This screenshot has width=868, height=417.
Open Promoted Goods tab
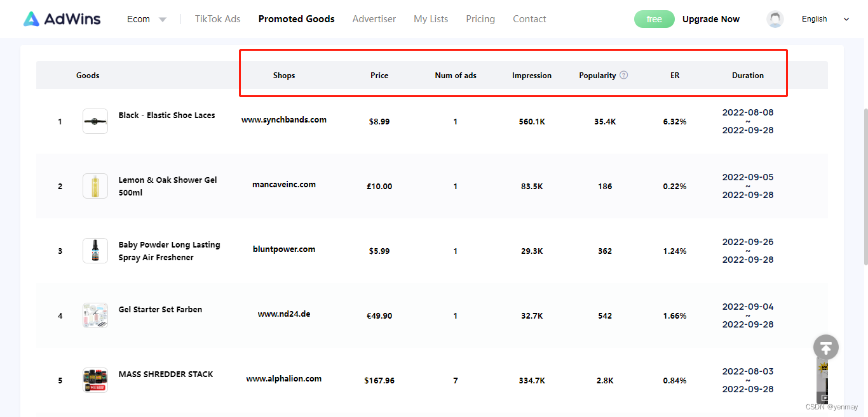click(x=296, y=19)
